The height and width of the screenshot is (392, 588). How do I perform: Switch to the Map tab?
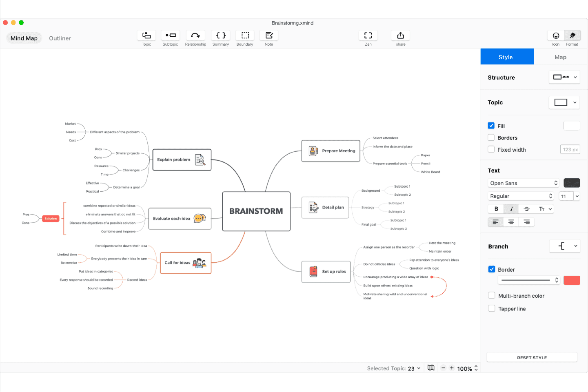pos(560,57)
